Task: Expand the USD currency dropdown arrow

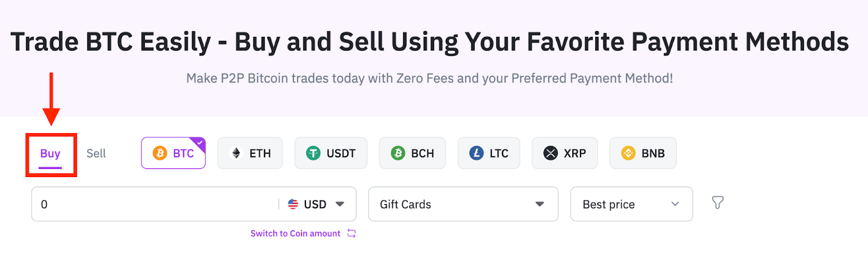Action: 340,204
